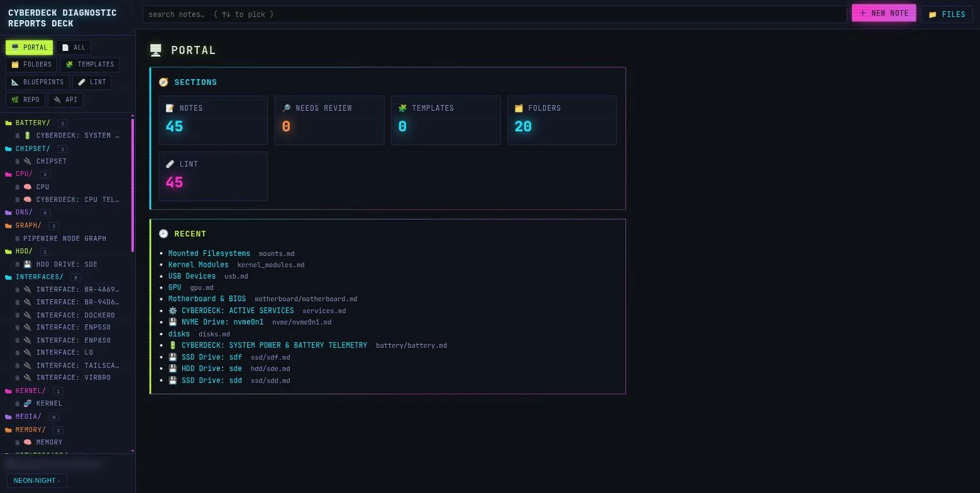Click the floppy icon beside NVME Drive: nvme0n1
This screenshot has width=980, height=493.
173,322
